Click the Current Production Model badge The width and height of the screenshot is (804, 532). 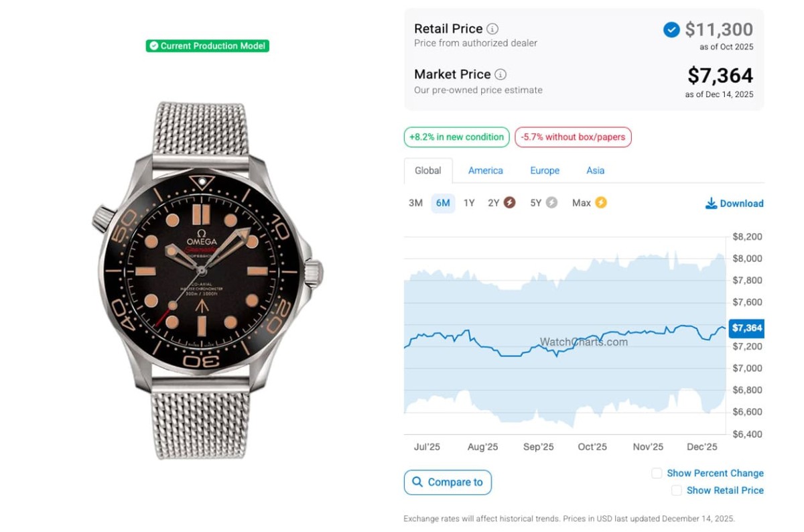click(208, 46)
